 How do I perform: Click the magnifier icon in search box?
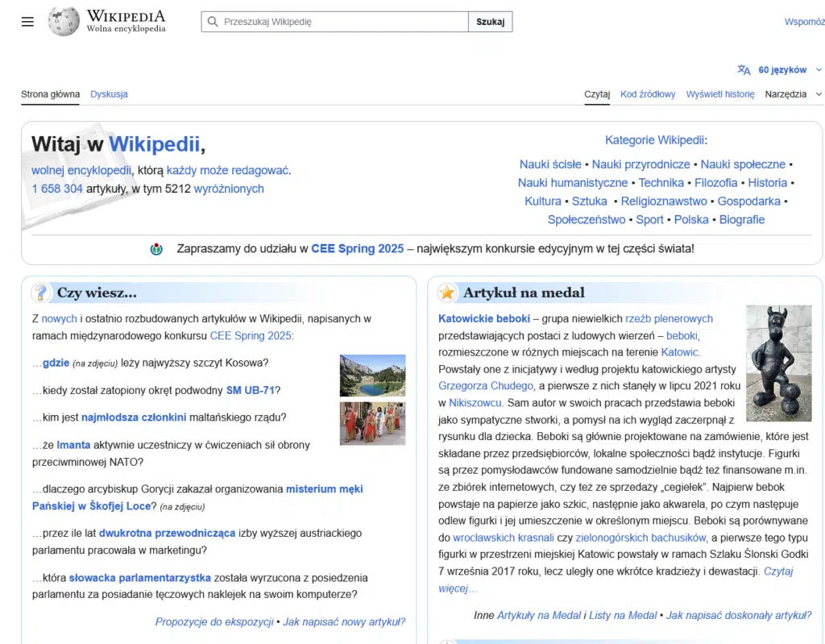pyautogui.click(x=213, y=22)
